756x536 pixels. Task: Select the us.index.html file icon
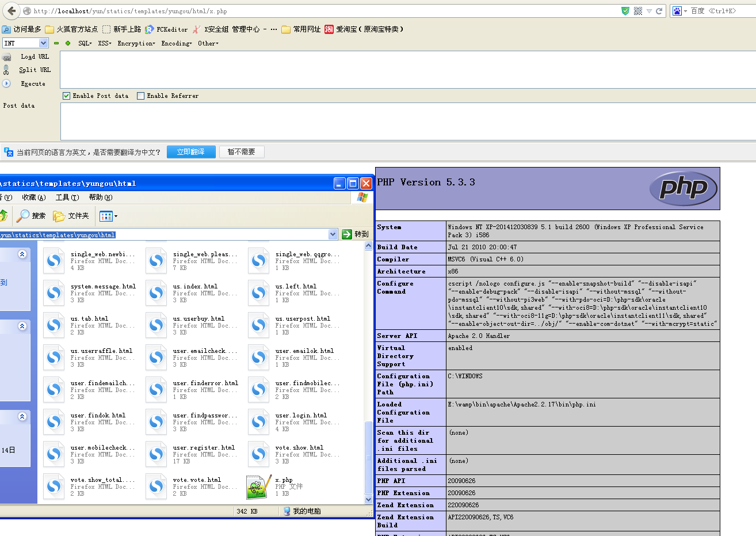point(156,293)
